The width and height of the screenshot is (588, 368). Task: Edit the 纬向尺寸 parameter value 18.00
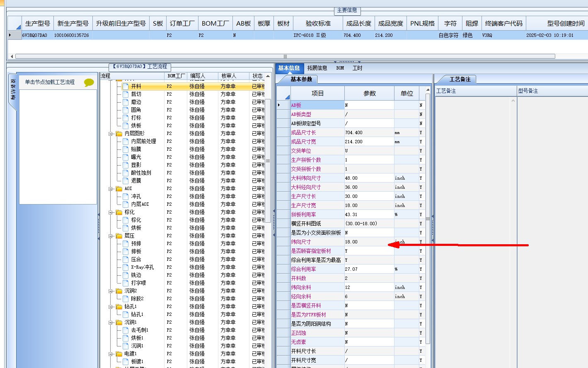[369, 242]
